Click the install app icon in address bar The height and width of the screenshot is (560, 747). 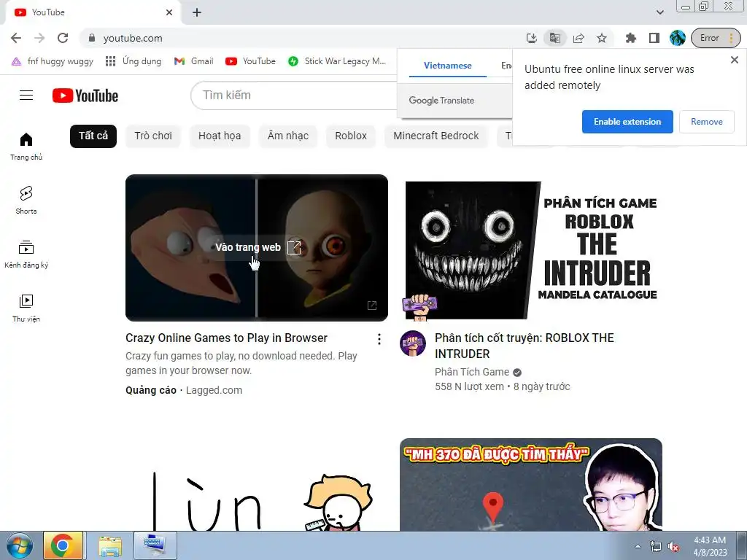[x=532, y=38]
